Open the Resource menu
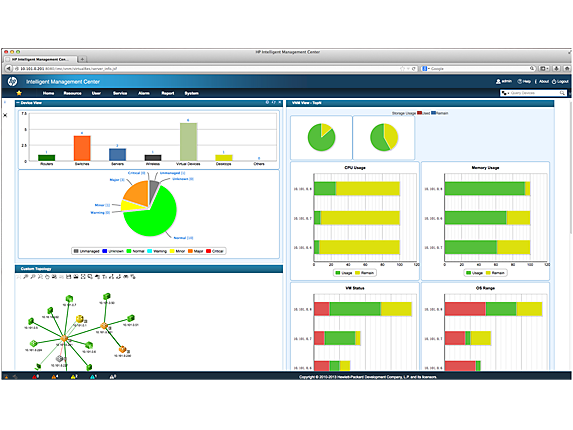 72,93
